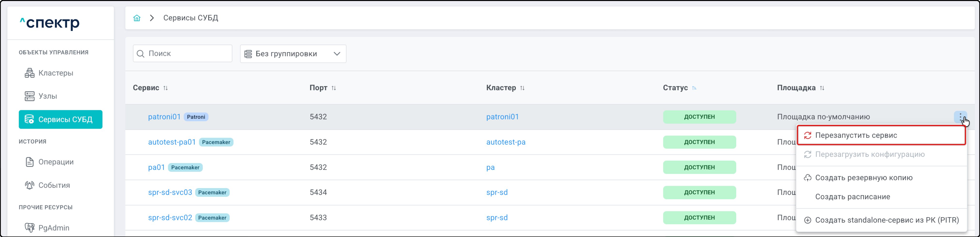Viewport: 980px width, 237px height.
Task: Open the spr-sd cluster link
Action: click(x=497, y=192)
